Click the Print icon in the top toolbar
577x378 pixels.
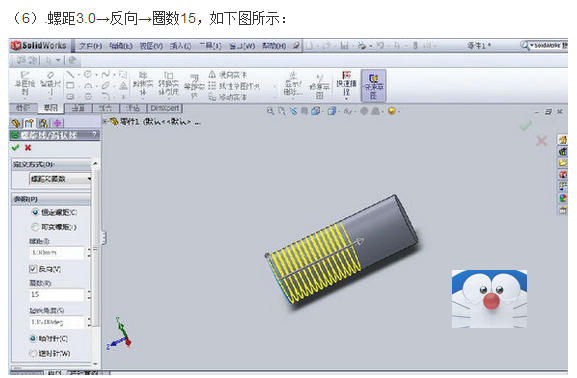point(362,46)
